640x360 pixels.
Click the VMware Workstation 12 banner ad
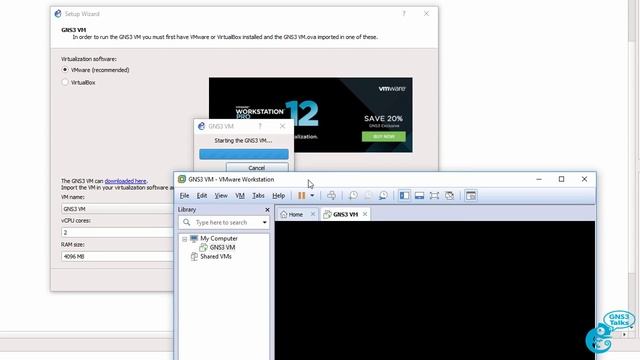[x=310, y=115]
